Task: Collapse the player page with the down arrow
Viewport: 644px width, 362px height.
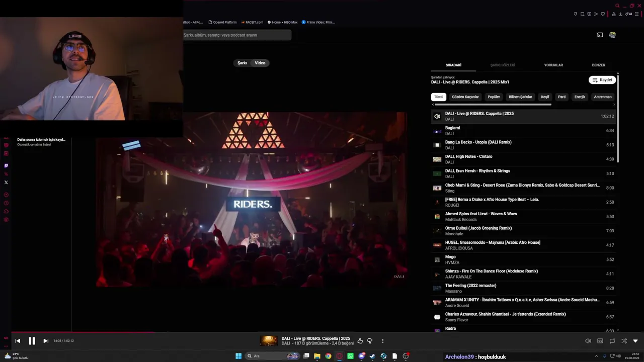Action: [x=635, y=341]
